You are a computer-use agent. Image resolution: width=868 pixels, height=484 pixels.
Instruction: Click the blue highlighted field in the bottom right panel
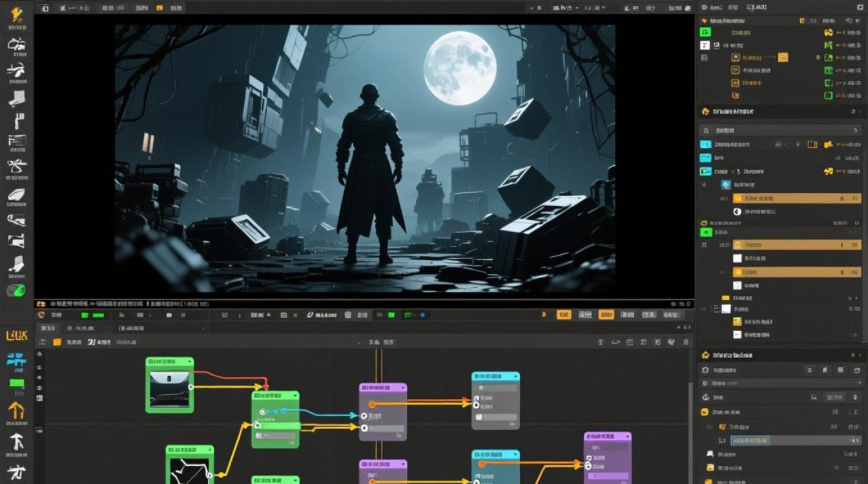point(749,440)
